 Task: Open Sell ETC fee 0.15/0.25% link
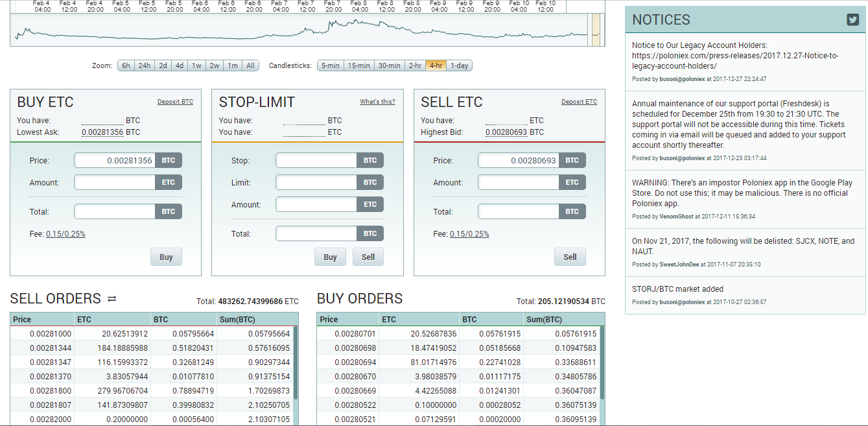[469, 234]
